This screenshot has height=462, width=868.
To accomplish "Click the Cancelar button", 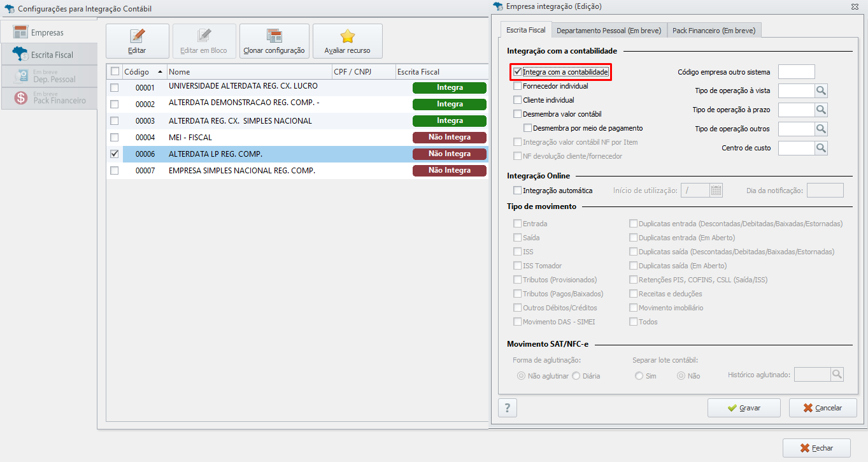I will 823,408.
